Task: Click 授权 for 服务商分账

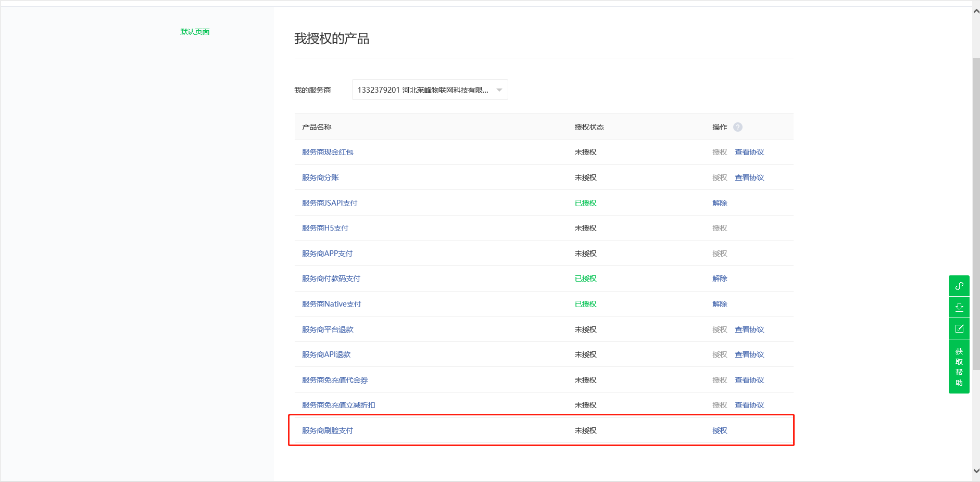Action: coord(720,177)
